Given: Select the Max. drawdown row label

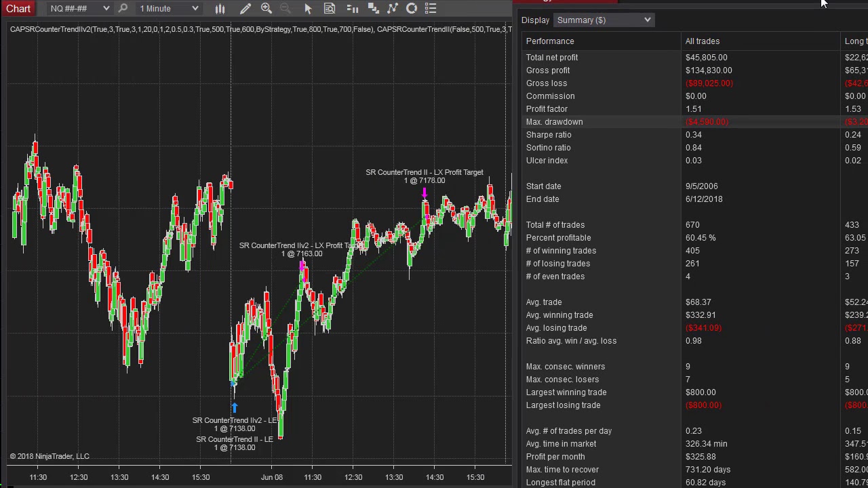Looking at the screenshot, I should click(x=554, y=122).
